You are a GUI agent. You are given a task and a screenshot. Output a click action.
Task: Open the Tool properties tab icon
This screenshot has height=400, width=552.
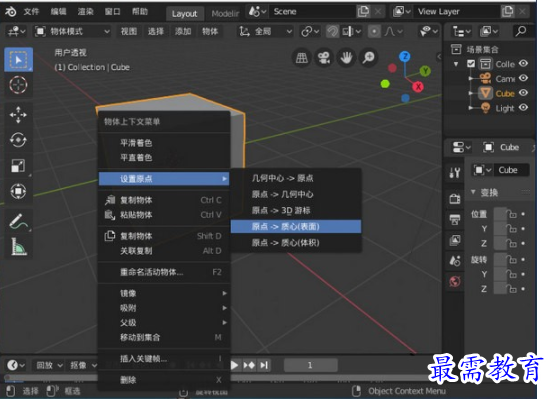point(455,173)
